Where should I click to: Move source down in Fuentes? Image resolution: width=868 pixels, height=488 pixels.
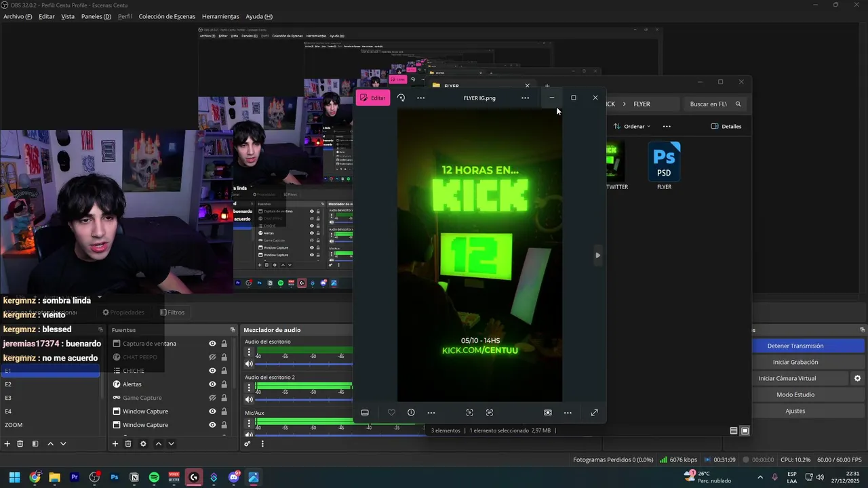(171, 444)
